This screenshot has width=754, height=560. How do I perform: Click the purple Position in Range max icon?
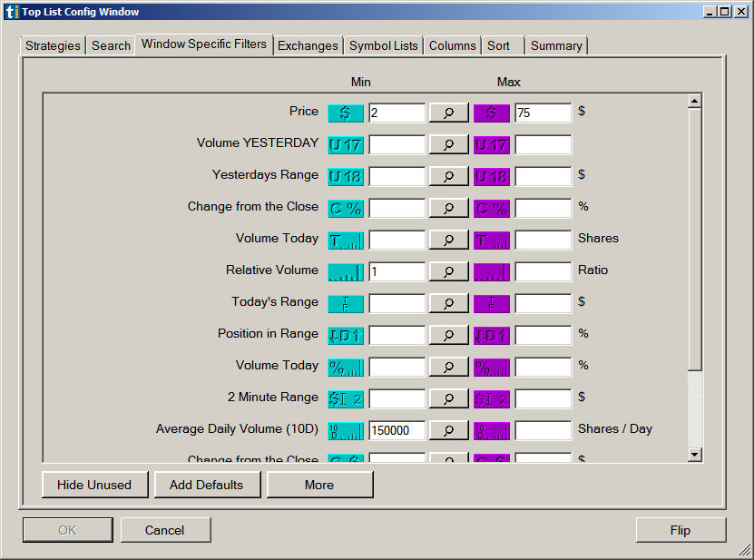click(x=492, y=335)
